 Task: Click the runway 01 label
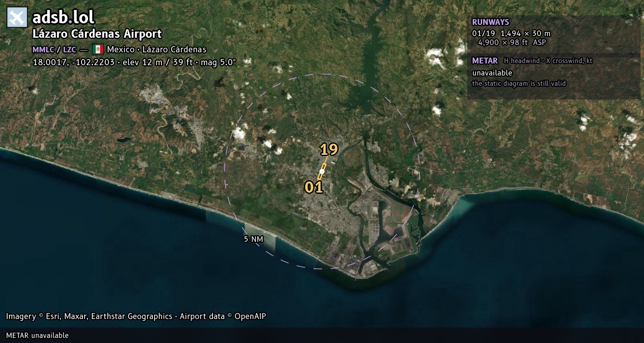click(x=313, y=187)
